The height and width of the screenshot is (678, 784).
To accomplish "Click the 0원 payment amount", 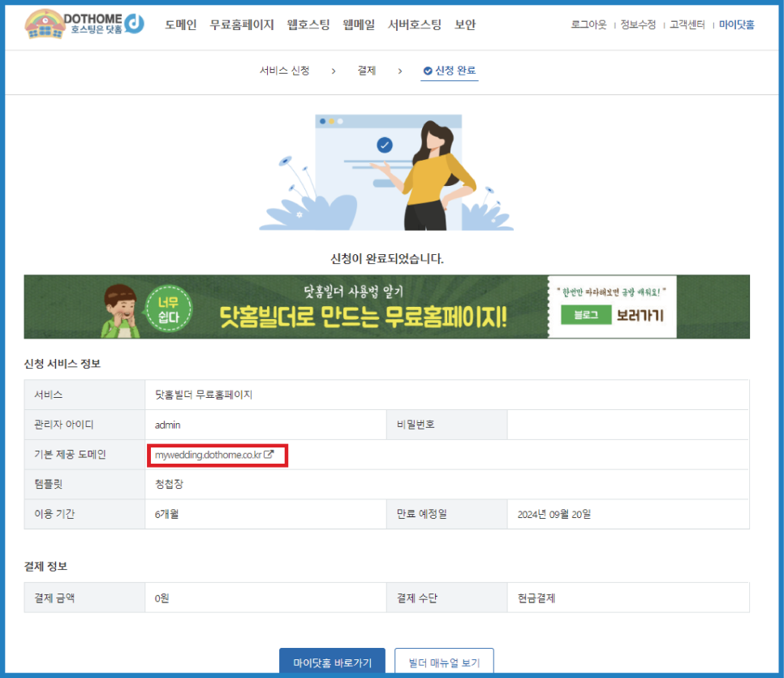I will tap(162, 598).
